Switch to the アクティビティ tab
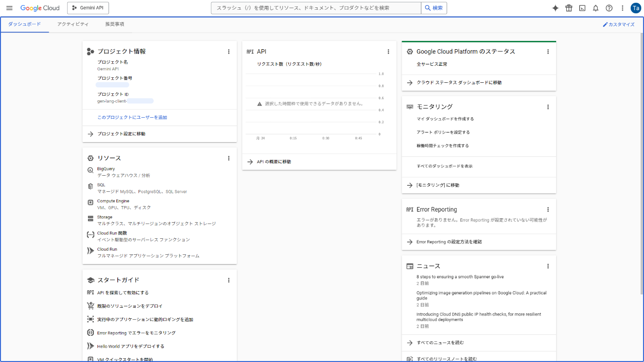The width and height of the screenshot is (644, 362). click(73, 24)
